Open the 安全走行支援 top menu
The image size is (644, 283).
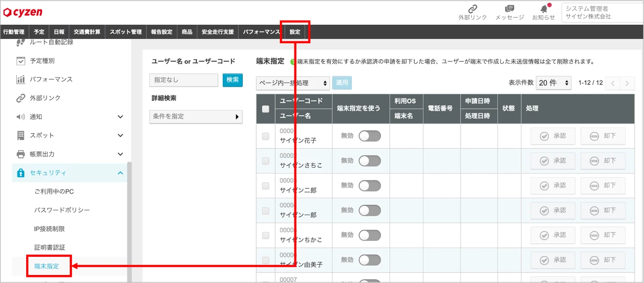click(x=218, y=32)
